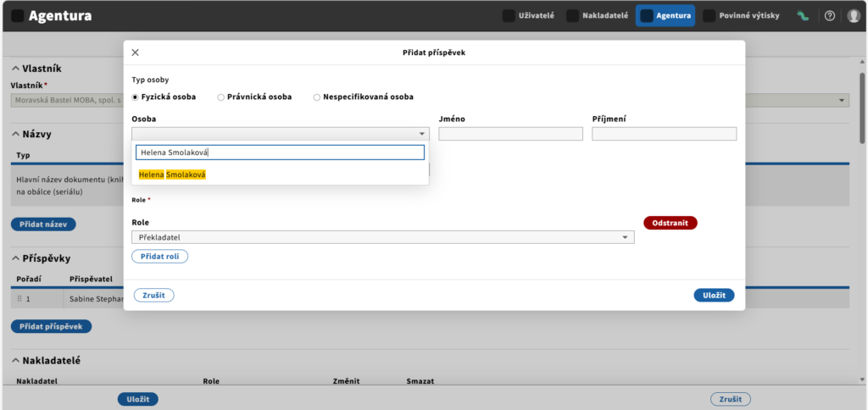The width and height of the screenshot is (868, 410).
Task: Click the drag handle on row 1
Action: (x=19, y=299)
